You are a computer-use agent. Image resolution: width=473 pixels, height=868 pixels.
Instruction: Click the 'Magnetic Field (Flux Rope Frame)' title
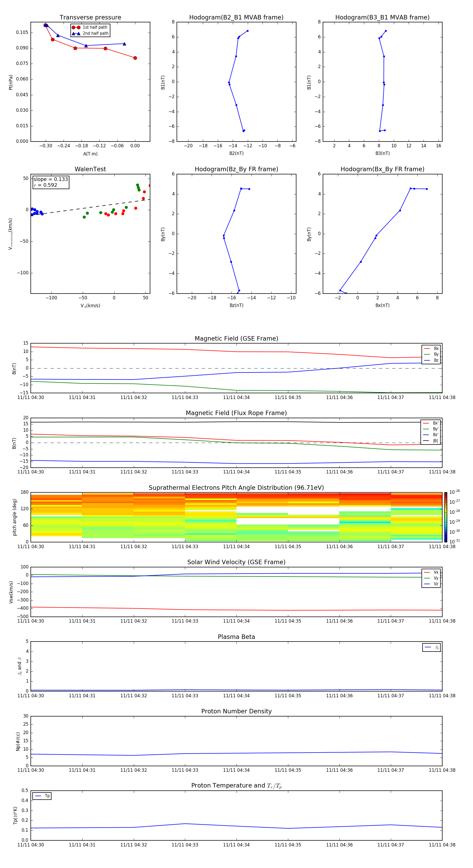click(236, 413)
